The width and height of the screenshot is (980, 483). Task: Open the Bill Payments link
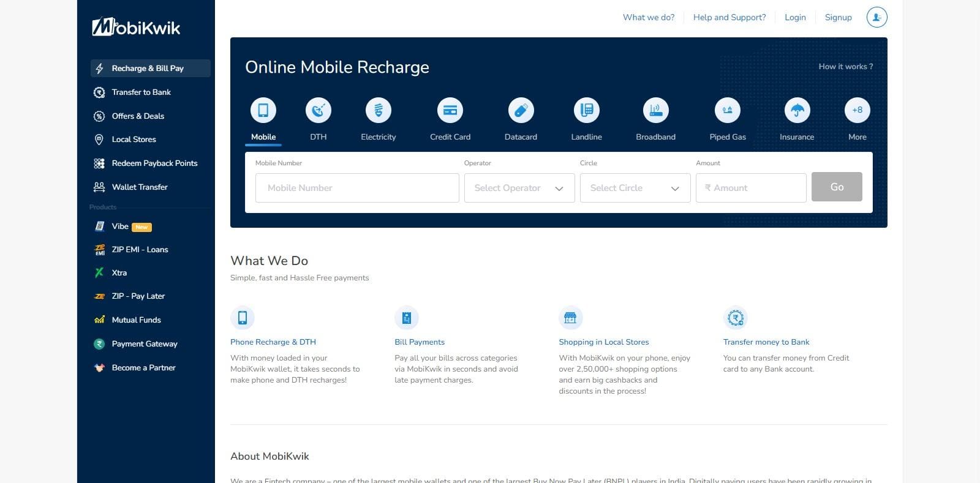click(420, 342)
